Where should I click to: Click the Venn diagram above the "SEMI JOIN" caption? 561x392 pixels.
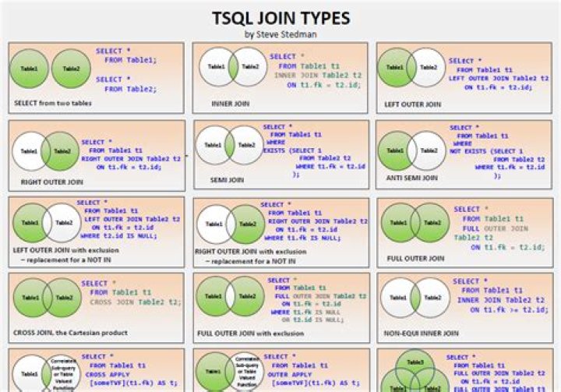pos(230,145)
